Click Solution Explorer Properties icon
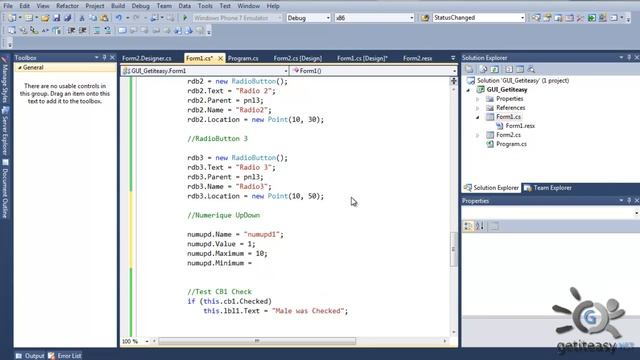 coord(469,69)
